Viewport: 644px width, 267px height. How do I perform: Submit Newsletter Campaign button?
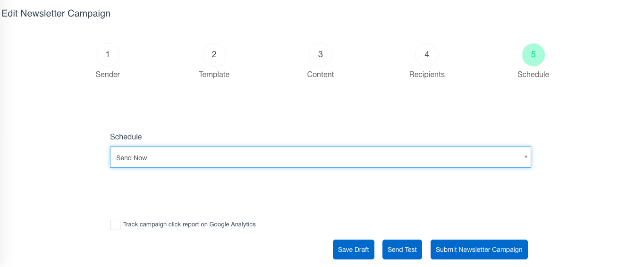479,250
